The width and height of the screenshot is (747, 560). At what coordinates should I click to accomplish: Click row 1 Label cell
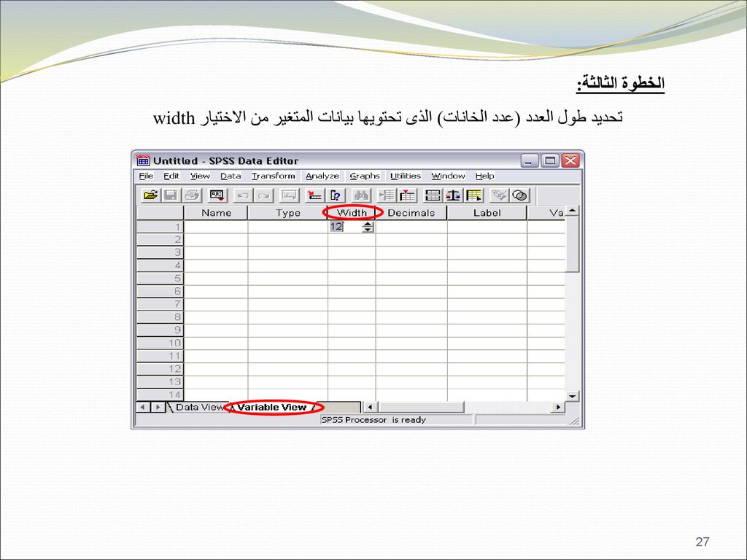tap(487, 227)
